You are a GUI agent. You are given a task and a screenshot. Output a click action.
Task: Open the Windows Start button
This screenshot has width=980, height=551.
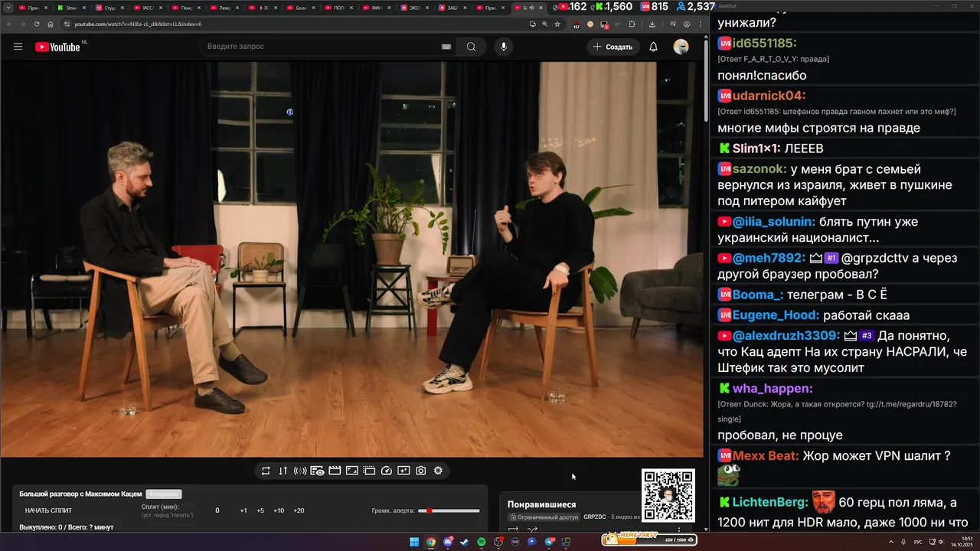click(414, 542)
